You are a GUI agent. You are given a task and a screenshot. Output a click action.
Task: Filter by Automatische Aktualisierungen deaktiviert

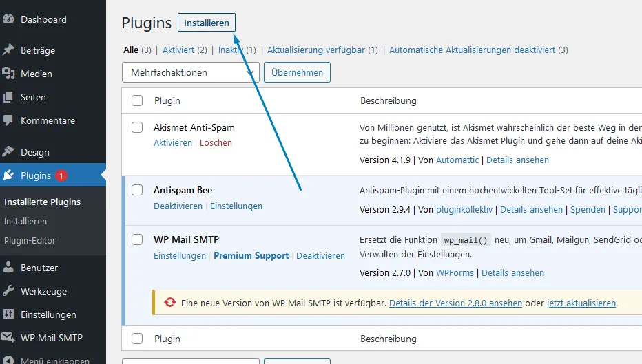472,50
